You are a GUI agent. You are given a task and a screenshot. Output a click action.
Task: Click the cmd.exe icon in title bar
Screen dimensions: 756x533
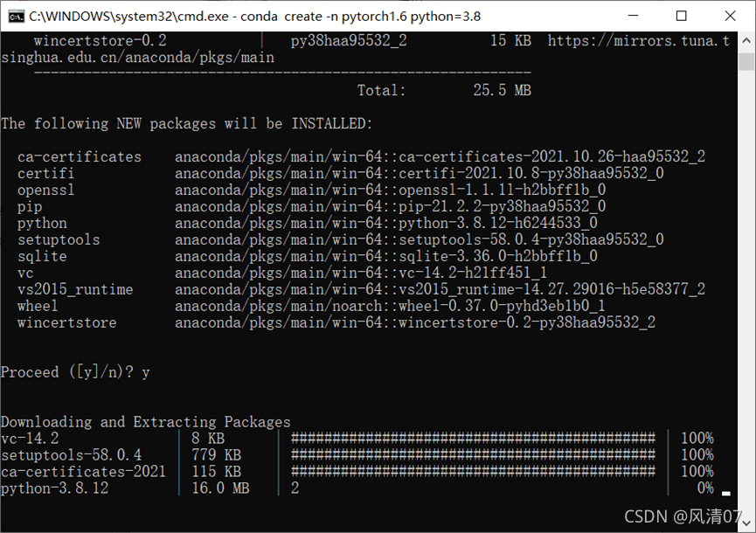click(16, 17)
